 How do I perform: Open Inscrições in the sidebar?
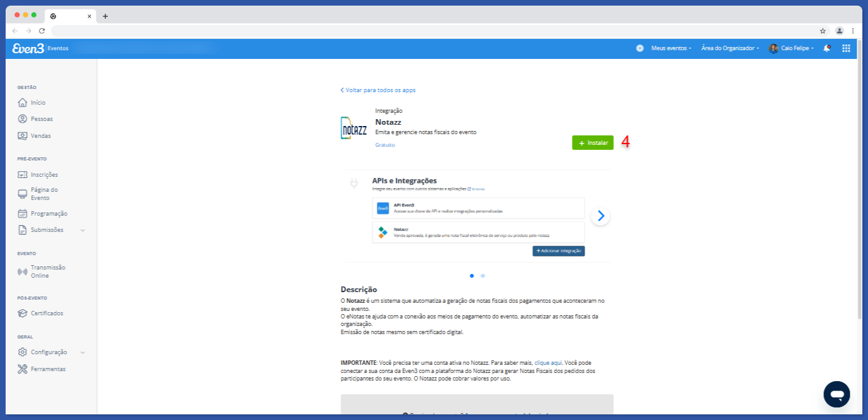pos(44,175)
